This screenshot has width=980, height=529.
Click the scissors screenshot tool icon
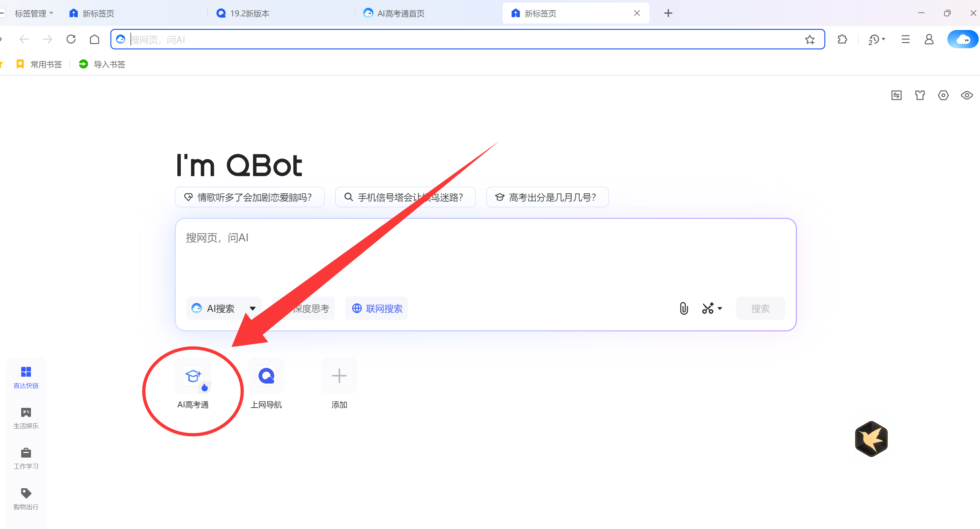coord(707,308)
